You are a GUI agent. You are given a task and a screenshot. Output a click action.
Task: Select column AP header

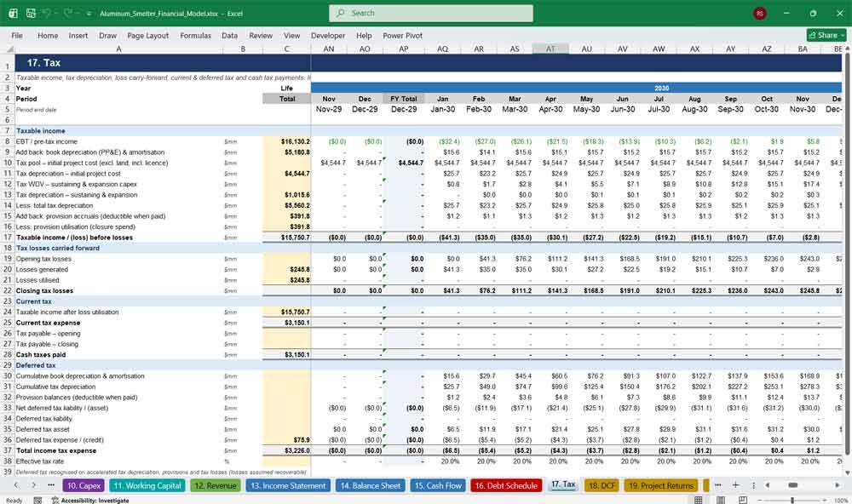coord(403,49)
